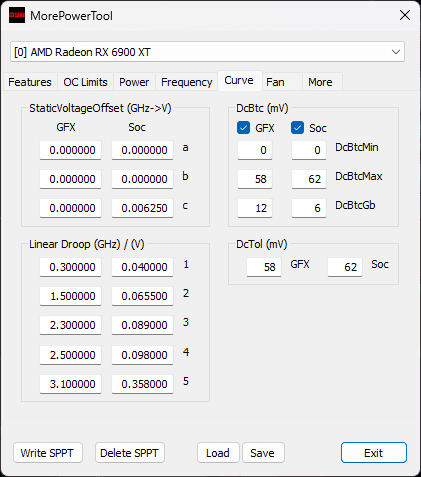Edit the GFX StaticVoltageOffset b field
The image size is (421, 477).
[70, 179]
